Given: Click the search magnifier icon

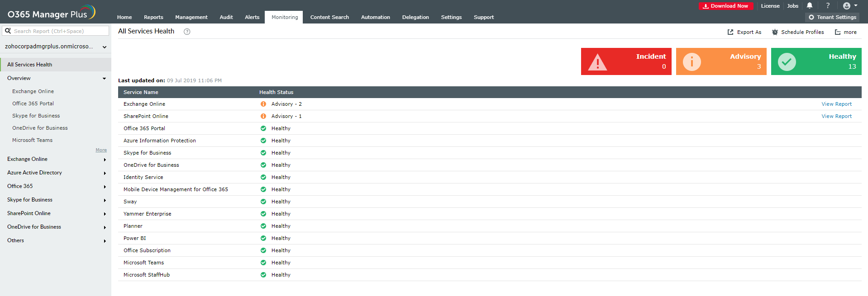Looking at the screenshot, I should coord(8,31).
